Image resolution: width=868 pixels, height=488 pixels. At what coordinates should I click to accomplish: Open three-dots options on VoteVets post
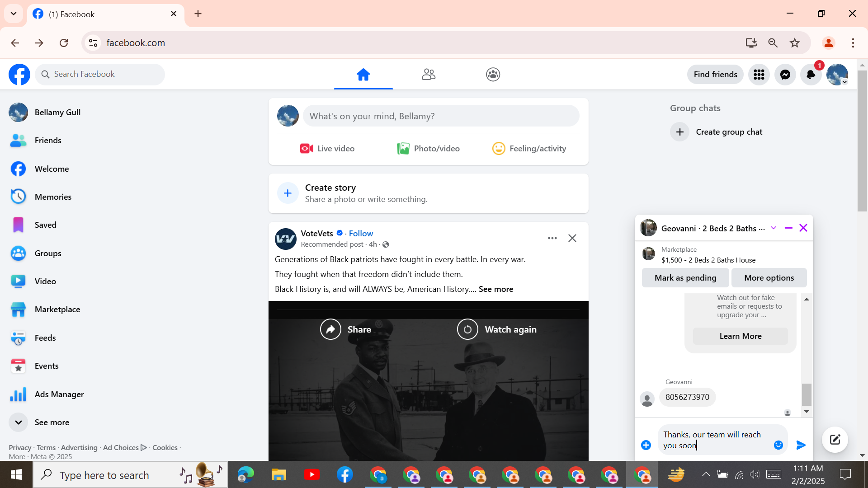click(x=552, y=238)
